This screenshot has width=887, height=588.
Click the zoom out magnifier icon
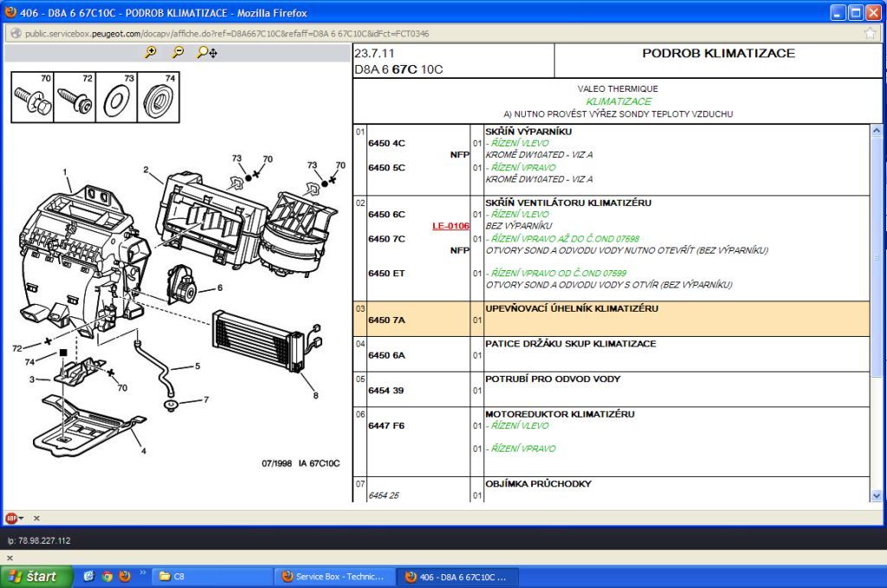pos(178,52)
